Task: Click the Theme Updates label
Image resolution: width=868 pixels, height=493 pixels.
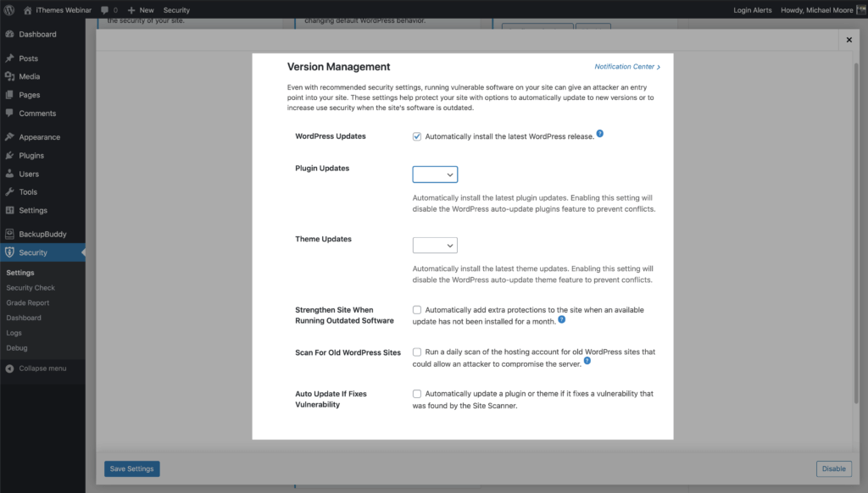Action: click(x=323, y=239)
